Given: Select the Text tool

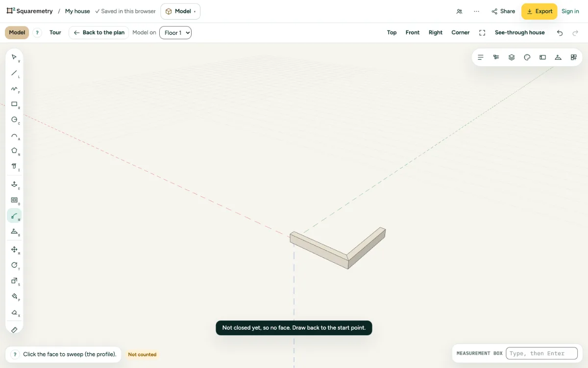Looking at the screenshot, I should (14, 167).
